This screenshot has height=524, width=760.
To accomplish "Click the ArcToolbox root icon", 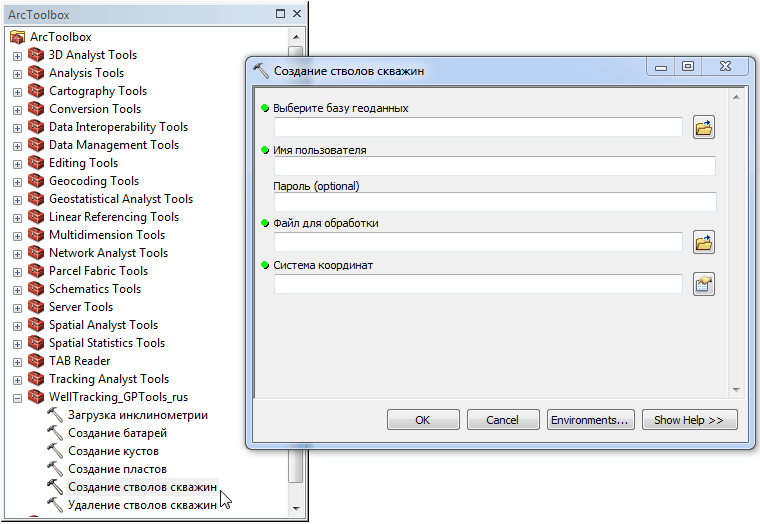I will tap(17, 37).
